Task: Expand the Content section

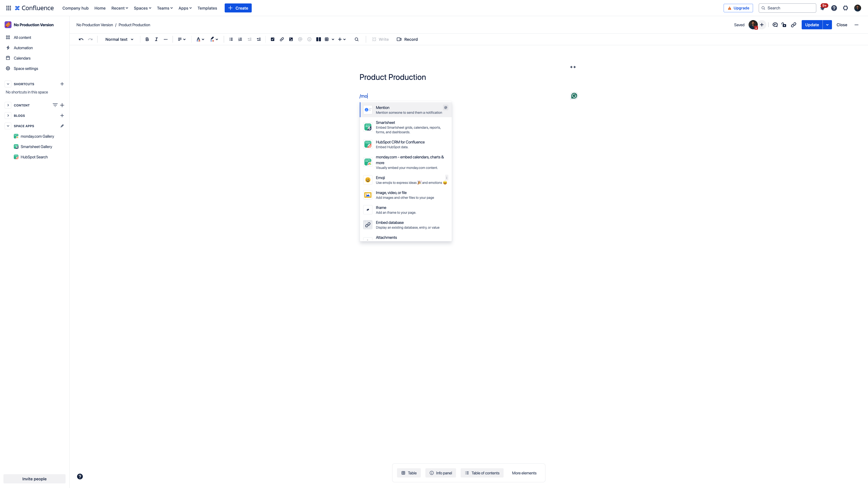Action: (x=8, y=105)
